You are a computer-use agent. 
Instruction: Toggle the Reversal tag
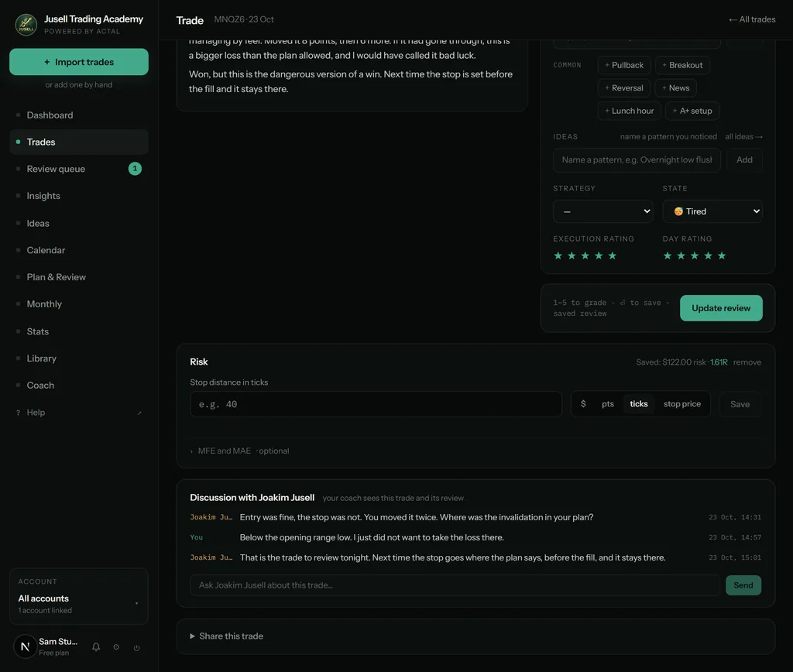[623, 88]
